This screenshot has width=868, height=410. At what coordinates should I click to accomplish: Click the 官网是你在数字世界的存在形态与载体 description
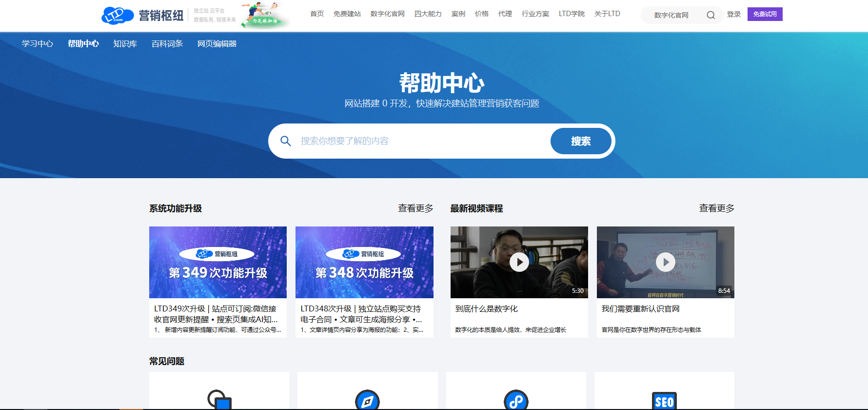[x=651, y=330]
